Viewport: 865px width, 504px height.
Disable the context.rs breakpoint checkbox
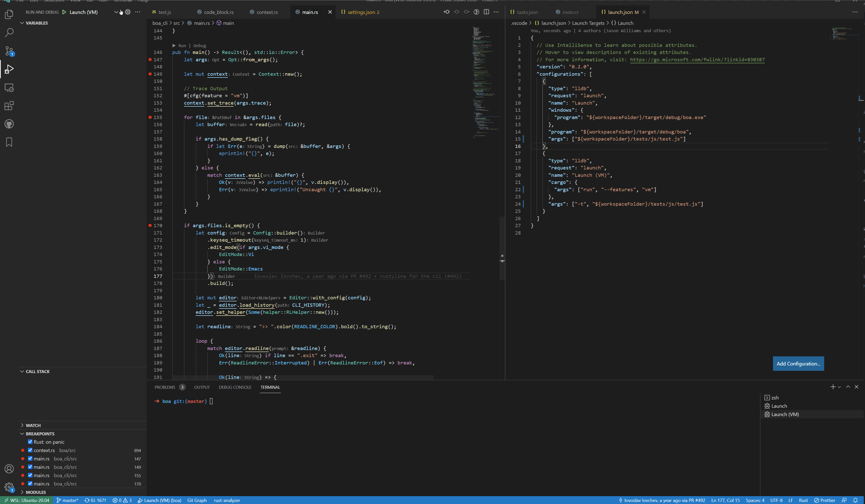30,450
